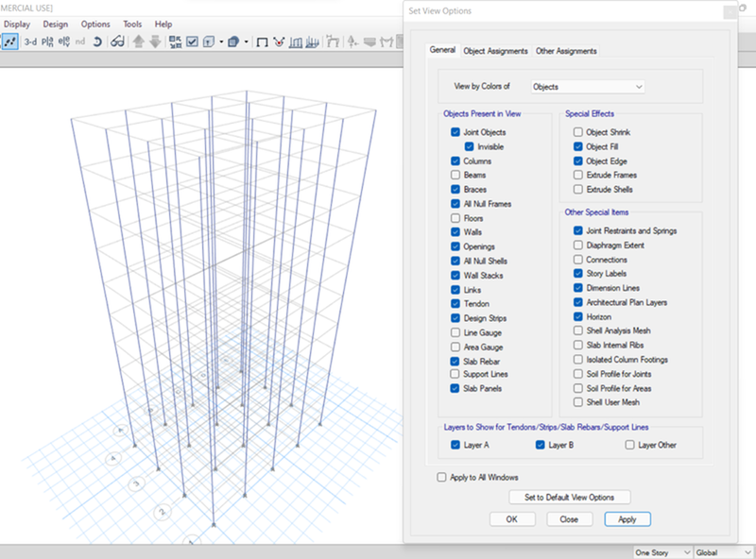Move up in list with the up arrow
The width and height of the screenshot is (756, 559).
pyautogui.click(x=139, y=42)
